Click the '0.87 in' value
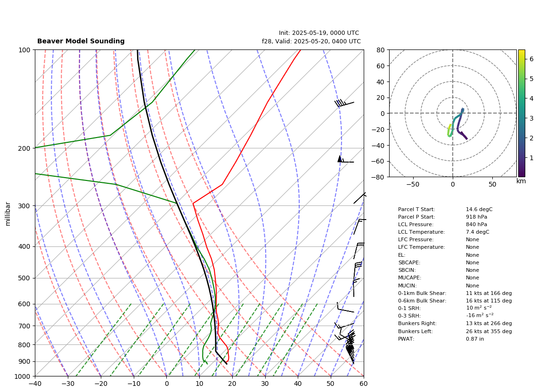The width and height of the screenshot is (538, 392). coord(475,339)
